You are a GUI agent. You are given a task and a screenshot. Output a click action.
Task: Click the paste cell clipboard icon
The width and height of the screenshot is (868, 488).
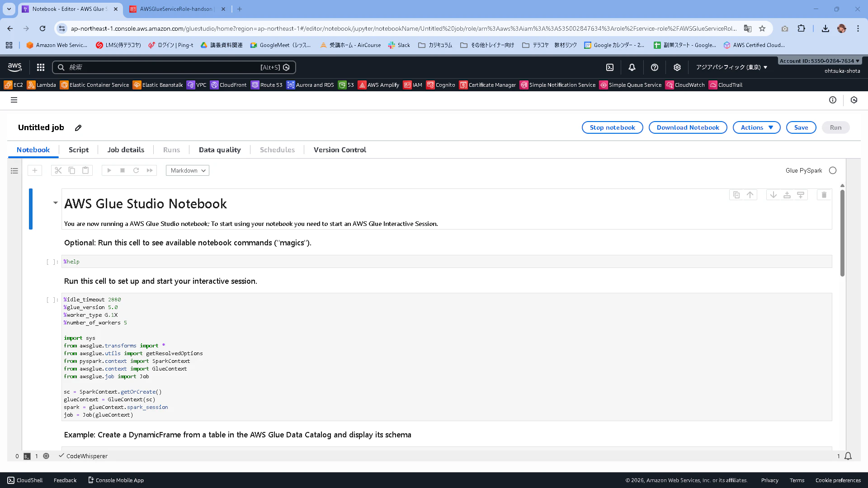point(85,170)
